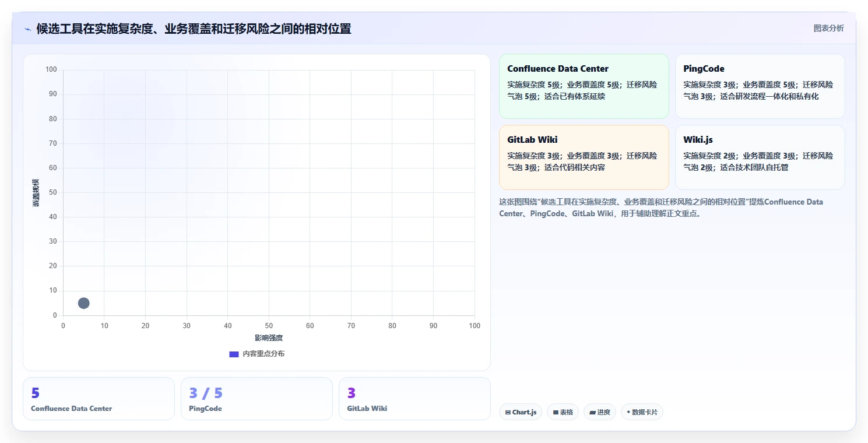Click the x-axis tick label 90
Screen dimensions: 868x443
tap(433, 326)
